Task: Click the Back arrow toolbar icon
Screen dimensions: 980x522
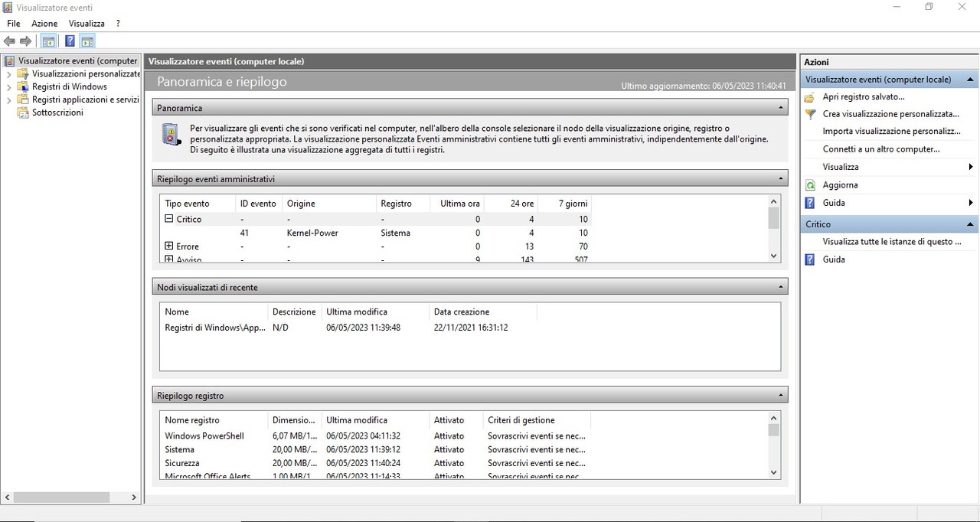Action: pos(10,41)
